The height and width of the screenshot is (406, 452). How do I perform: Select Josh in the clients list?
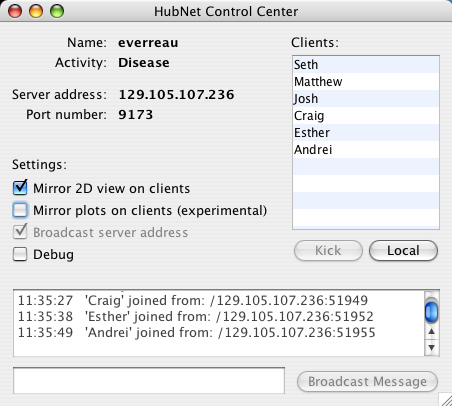pyautogui.click(x=366, y=99)
